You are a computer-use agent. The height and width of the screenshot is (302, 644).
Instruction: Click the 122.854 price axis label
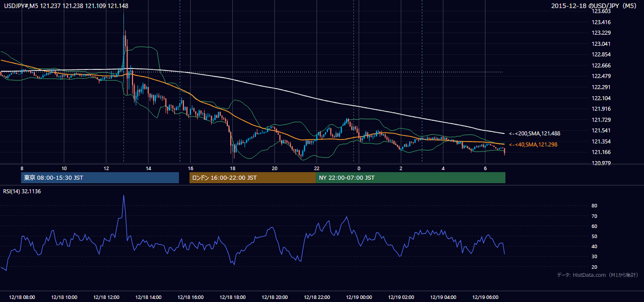[601, 54]
